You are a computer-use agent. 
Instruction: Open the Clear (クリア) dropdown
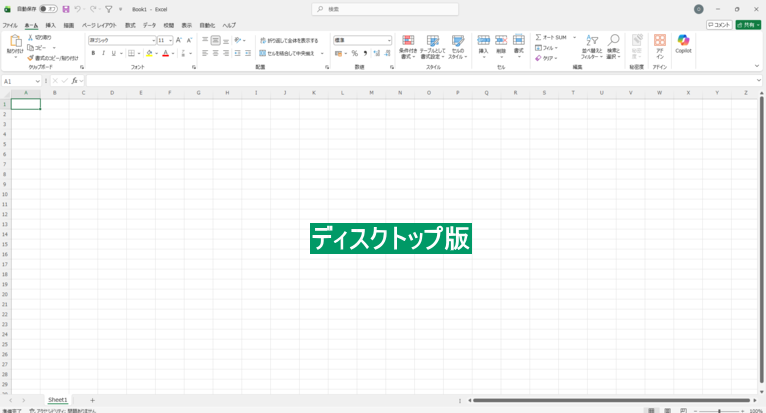(x=546, y=58)
